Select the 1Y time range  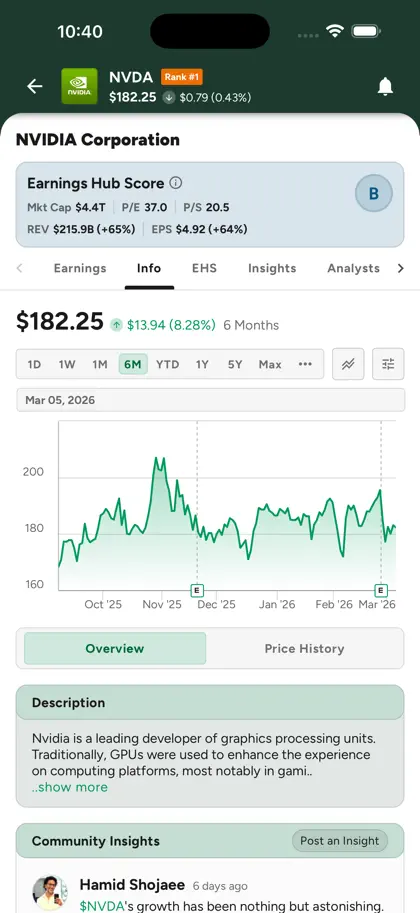202,365
